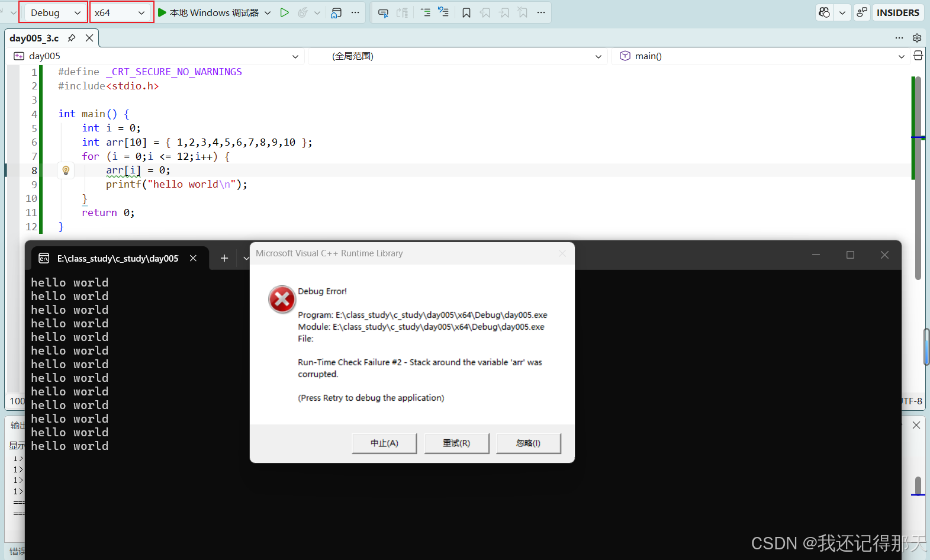Open the hot reload options dropdown arrow
The width and height of the screenshot is (930, 560).
coord(317,12)
